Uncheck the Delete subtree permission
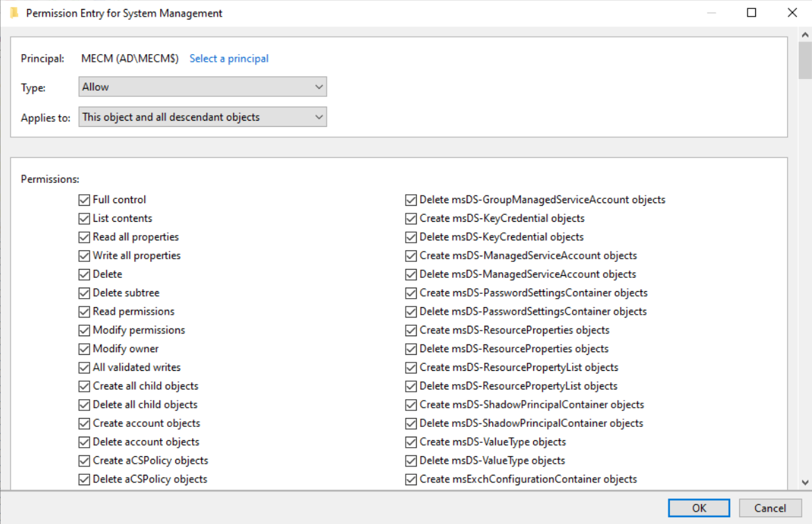The width and height of the screenshot is (812, 524). point(85,293)
